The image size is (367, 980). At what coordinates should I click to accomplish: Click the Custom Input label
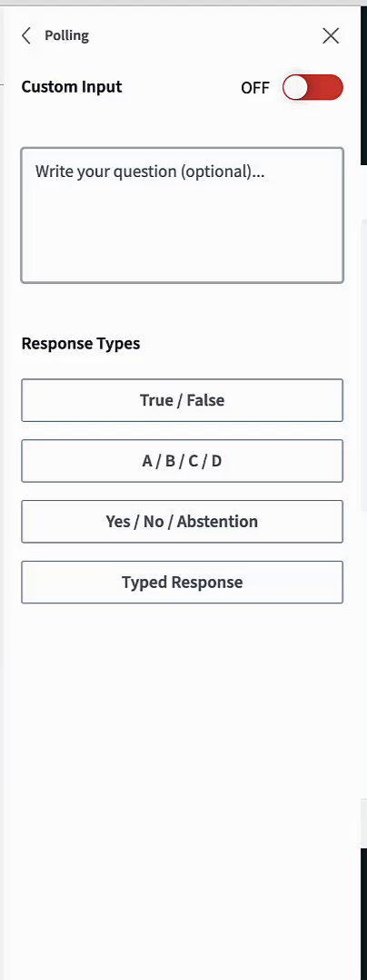[72, 87]
